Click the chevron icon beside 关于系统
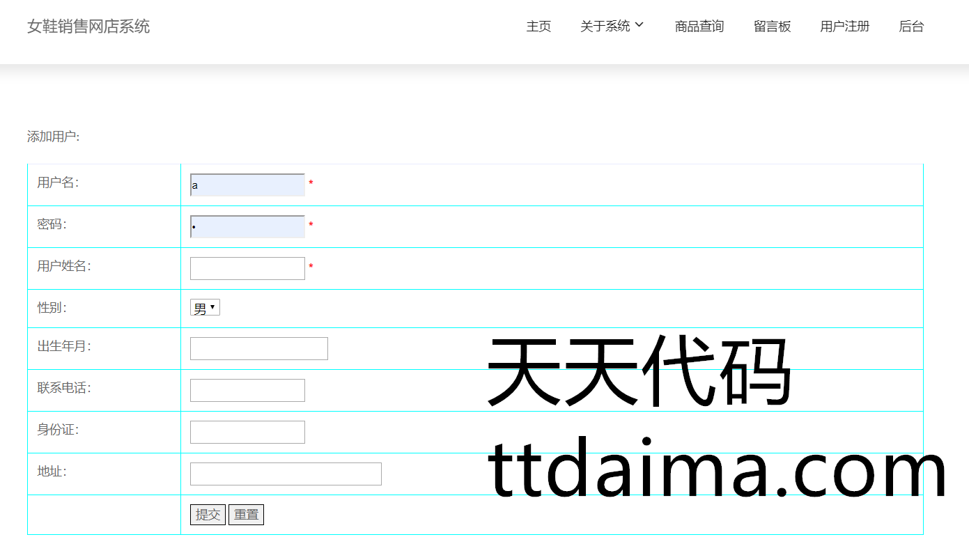This screenshot has width=969, height=560. (x=639, y=25)
